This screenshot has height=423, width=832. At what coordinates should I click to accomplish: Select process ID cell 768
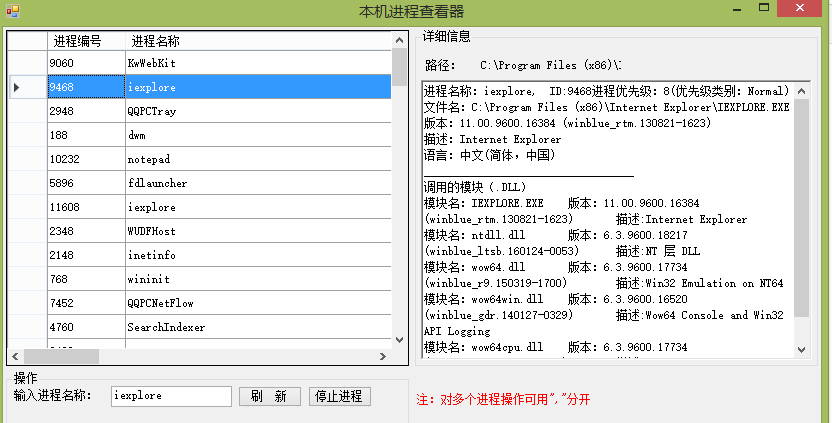(86, 279)
